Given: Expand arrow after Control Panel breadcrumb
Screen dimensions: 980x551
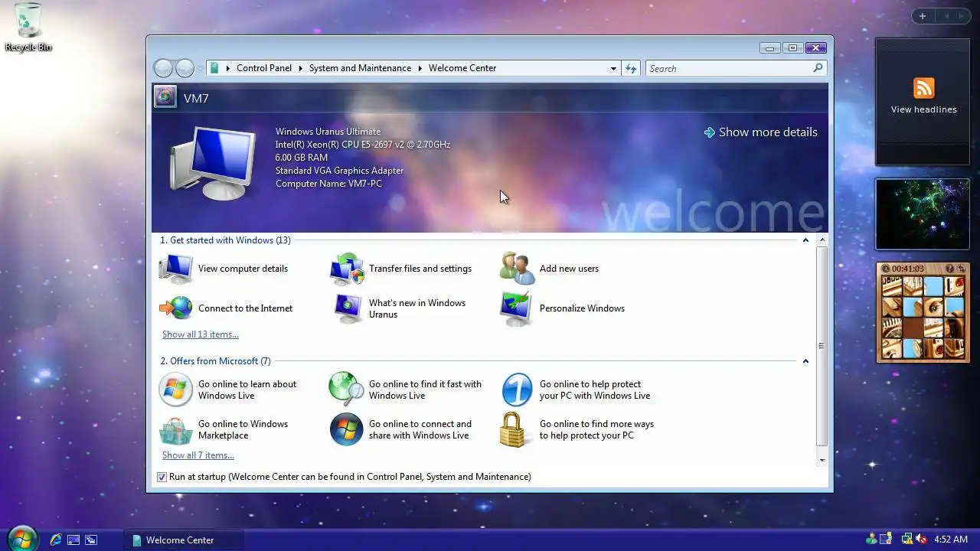Looking at the screenshot, I should click(x=300, y=68).
